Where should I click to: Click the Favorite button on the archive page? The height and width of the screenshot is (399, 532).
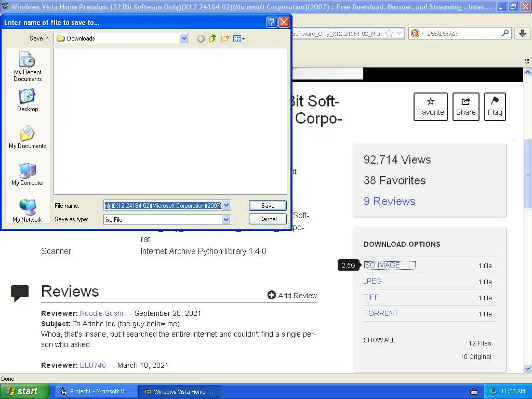(431, 107)
